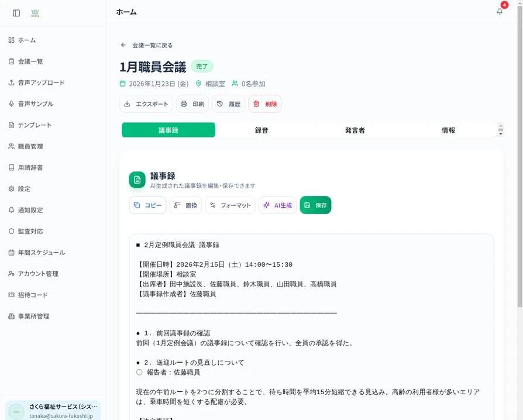523x420 pixels.
Task: Click the 設定 gear icon
Action: click(11, 189)
